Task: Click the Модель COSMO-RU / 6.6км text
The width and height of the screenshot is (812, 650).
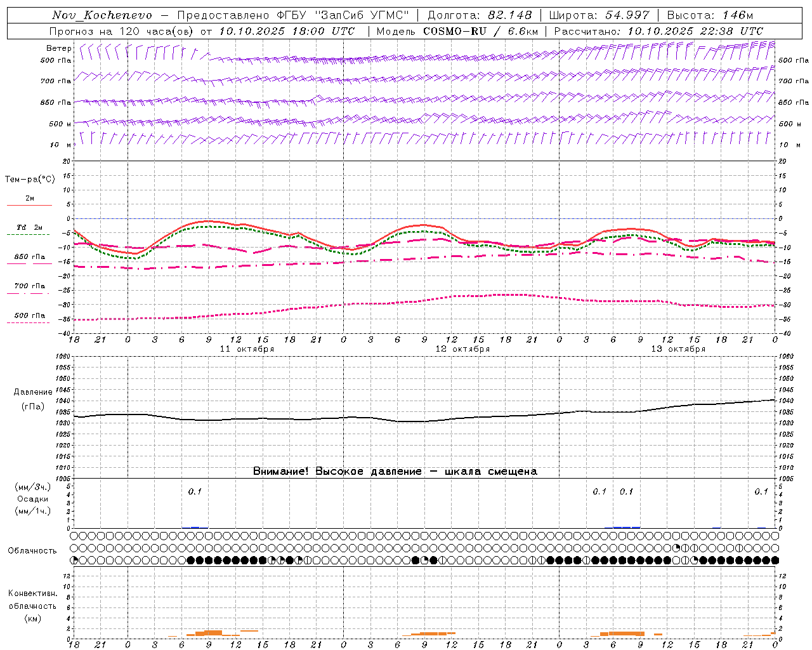Action: (457, 31)
